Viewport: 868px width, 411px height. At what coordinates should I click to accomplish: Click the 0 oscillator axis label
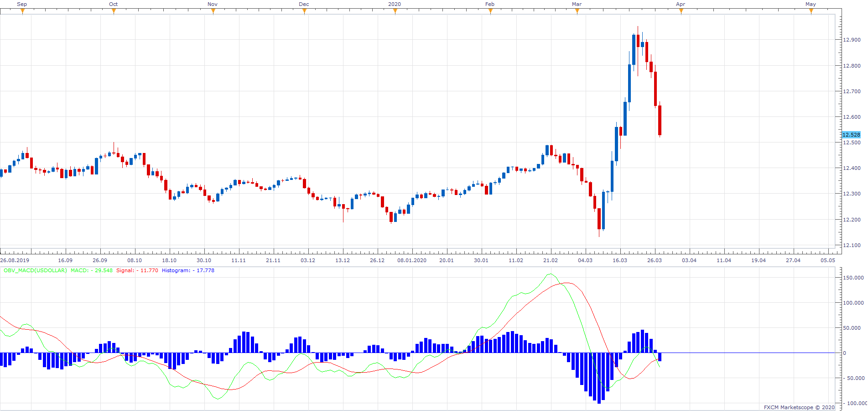844,353
